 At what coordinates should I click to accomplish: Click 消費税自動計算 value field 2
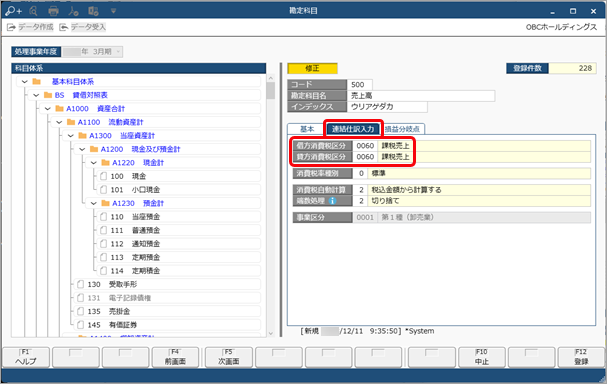pyautogui.click(x=360, y=190)
